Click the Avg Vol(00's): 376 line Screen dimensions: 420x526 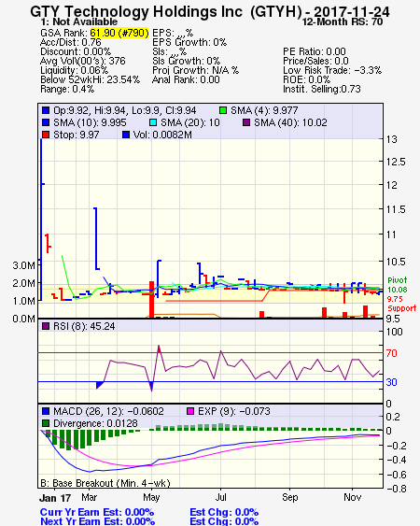pyautogui.click(x=83, y=61)
